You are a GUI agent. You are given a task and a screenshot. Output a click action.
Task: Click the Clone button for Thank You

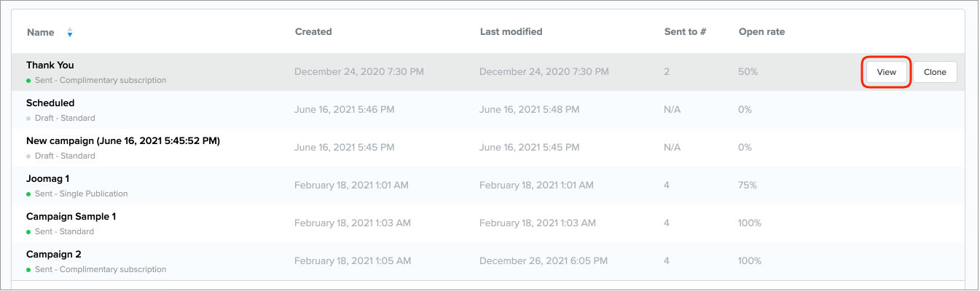(x=935, y=72)
